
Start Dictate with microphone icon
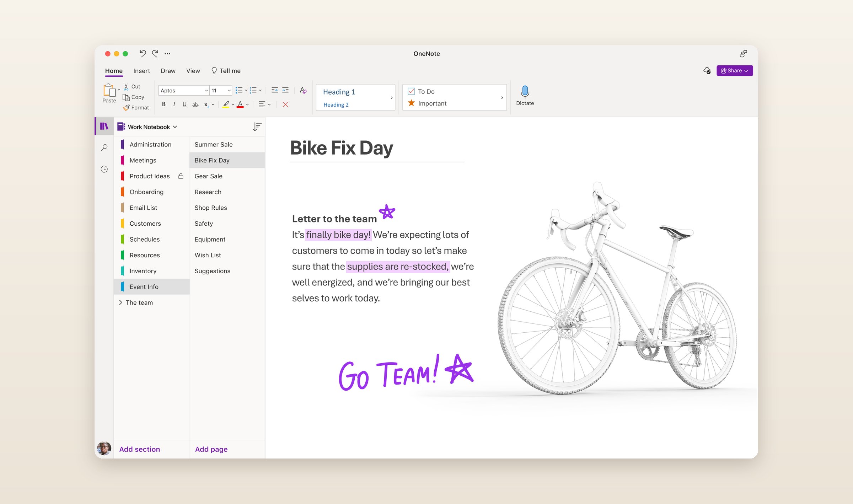pyautogui.click(x=525, y=92)
